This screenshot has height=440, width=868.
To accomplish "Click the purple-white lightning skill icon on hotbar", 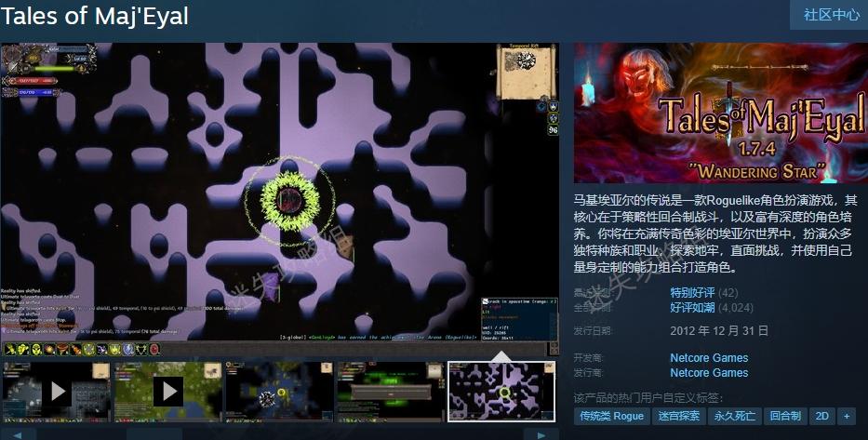I will 101,349.
